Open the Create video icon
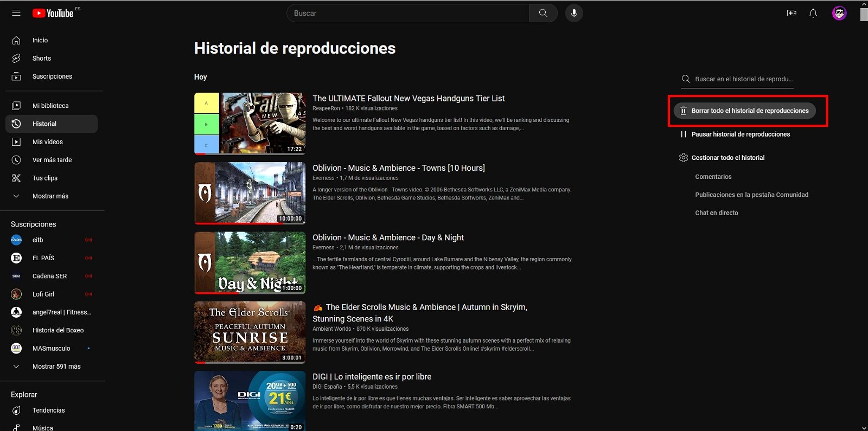This screenshot has width=868, height=431. (x=792, y=13)
